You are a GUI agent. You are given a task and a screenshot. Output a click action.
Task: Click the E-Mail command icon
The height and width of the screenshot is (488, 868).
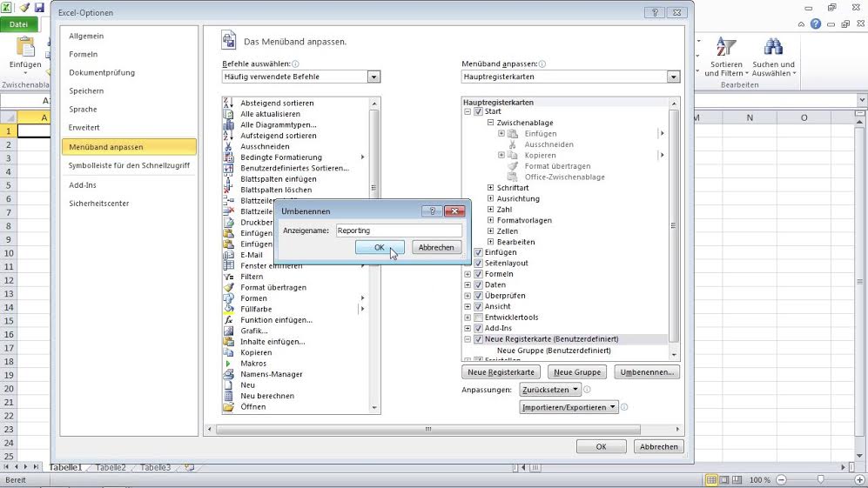click(x=228, y=255)
